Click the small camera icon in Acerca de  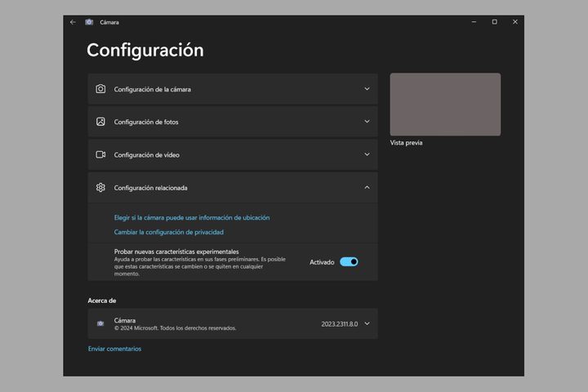(x=100, y=323)
